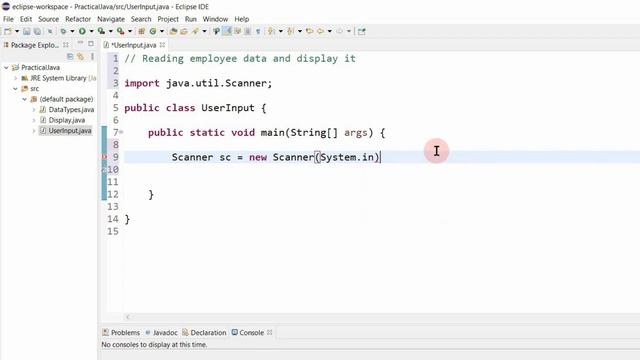This screenshot has width=640, height=360.
Task: Collapse the src folder node
Action: (16, 89)
